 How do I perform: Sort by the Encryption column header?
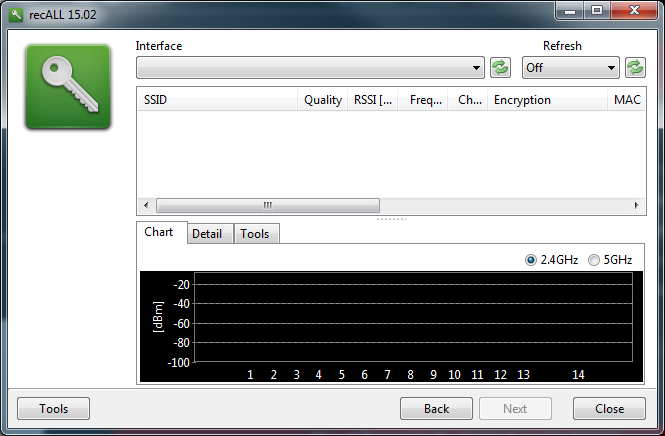548,100
